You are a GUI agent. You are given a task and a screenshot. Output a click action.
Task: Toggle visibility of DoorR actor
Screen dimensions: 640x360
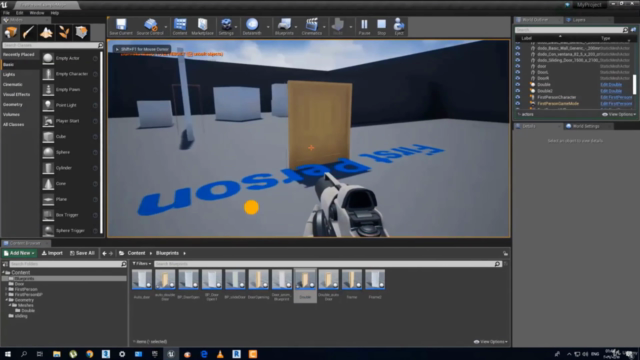point(518,78)
